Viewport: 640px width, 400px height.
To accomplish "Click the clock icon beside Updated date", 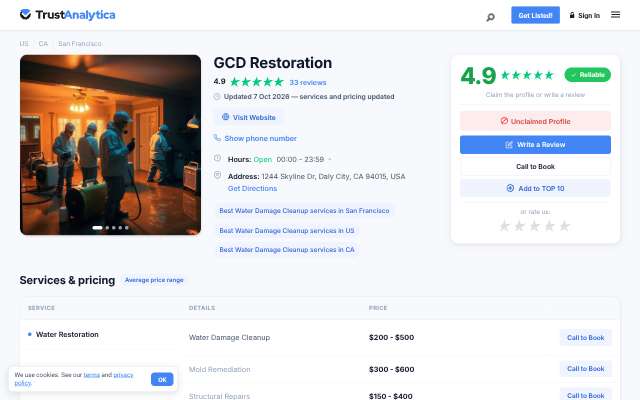I will pos(217,97).
